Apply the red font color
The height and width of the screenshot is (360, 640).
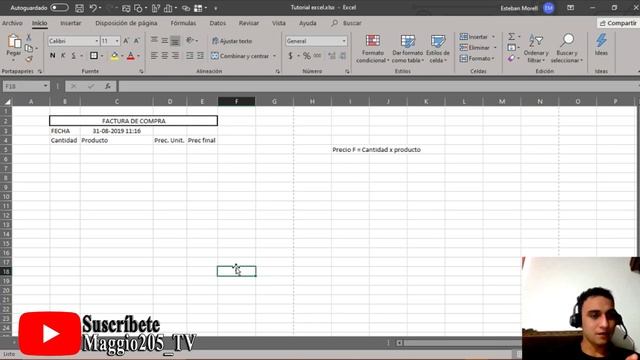tap(131, 56)
